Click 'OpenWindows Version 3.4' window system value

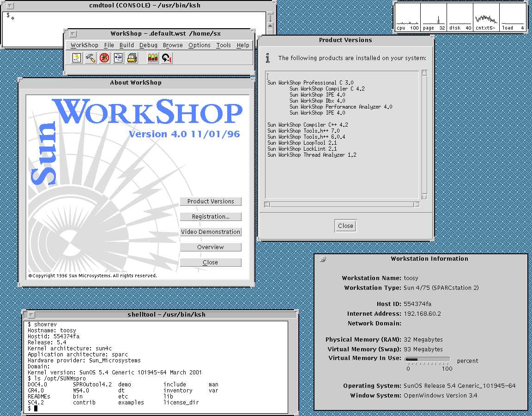(441, 396)
